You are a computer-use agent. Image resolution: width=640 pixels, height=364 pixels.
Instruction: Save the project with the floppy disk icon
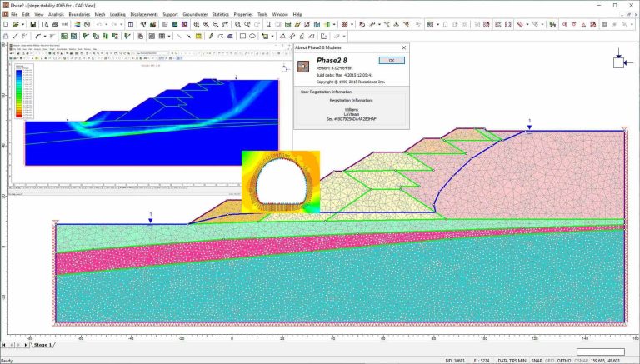pos(33,24)
